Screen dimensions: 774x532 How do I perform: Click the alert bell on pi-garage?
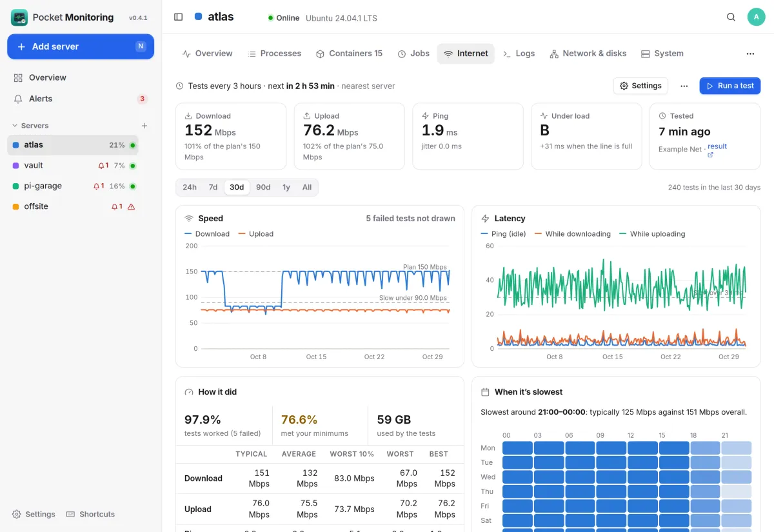[x=96, y=186]
